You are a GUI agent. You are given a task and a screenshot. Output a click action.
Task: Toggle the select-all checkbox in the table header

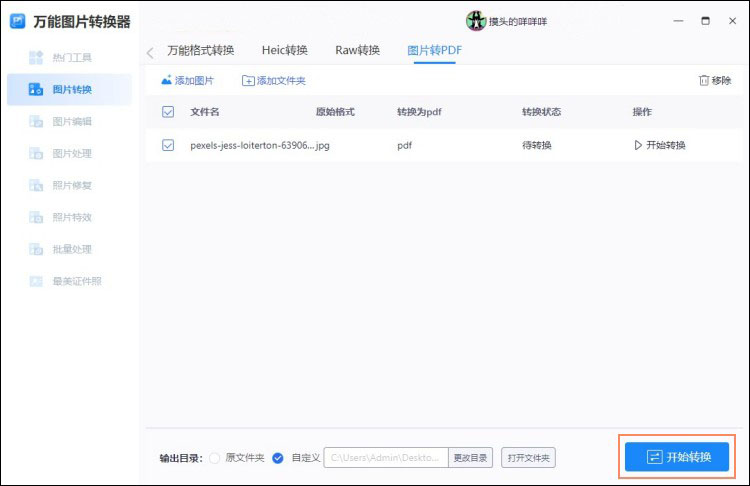168,112
